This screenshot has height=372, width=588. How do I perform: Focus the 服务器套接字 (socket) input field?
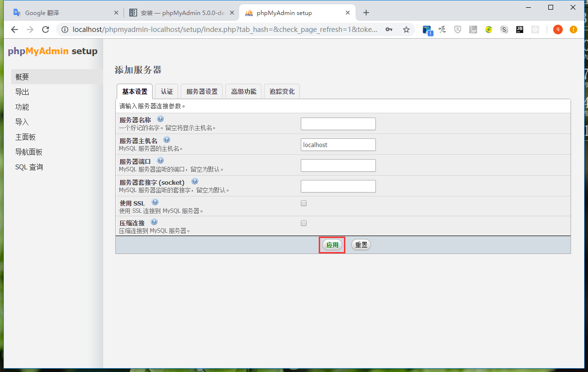(338, 186)
